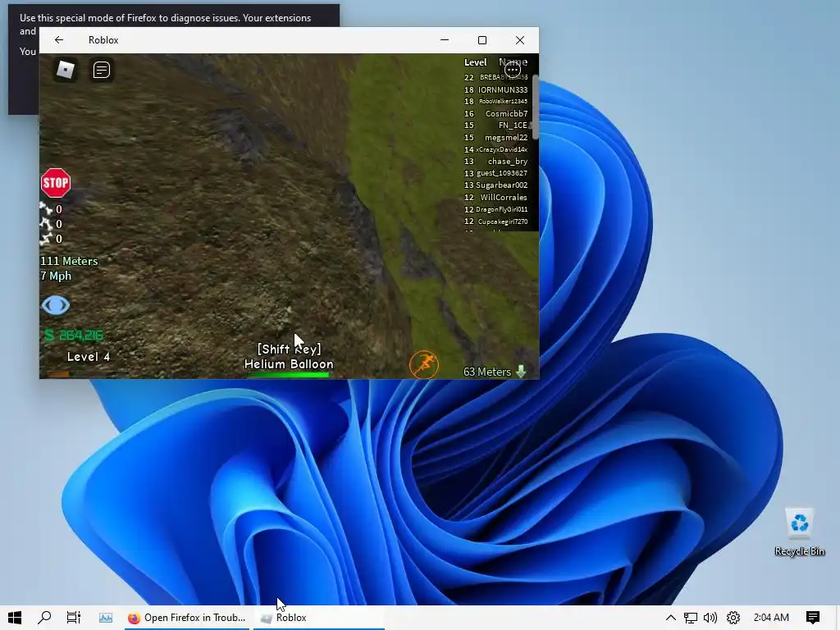Screen dimensions: 840x630
Task: Activate the orange running man sprint icon
Action: [424, 365]
